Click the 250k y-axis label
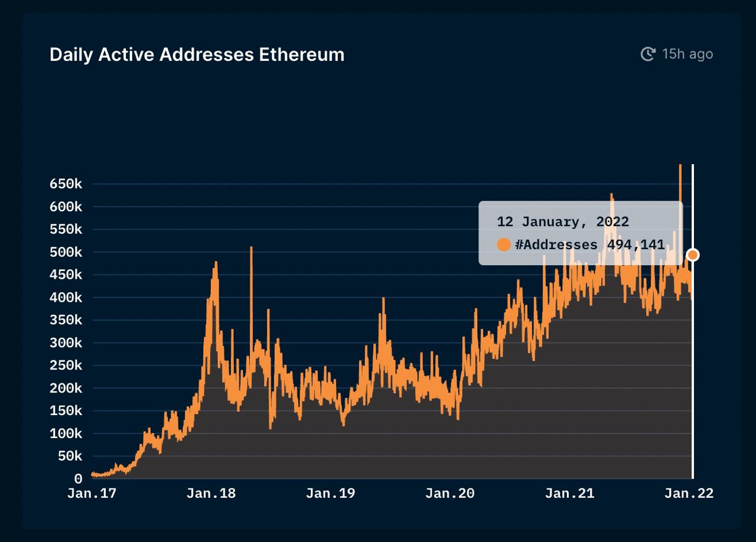The height and width of the screenshot is (542, 756). pos(66,365)
